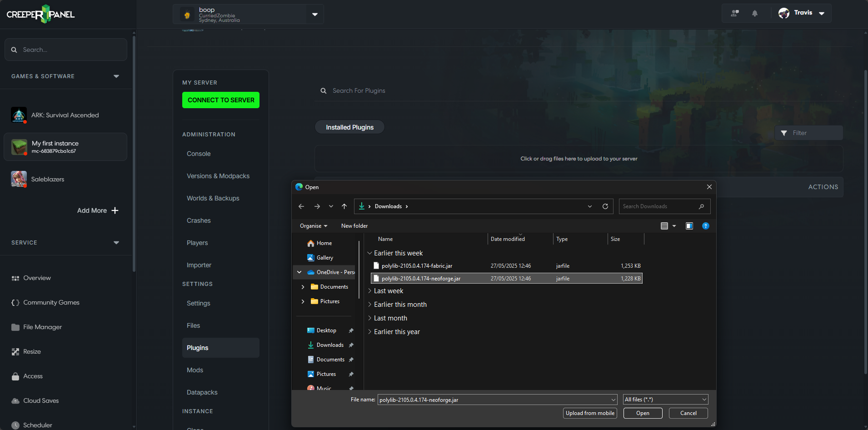Select polylib-2105.0.4.174-neoforge.jar file row

point(507,278)
